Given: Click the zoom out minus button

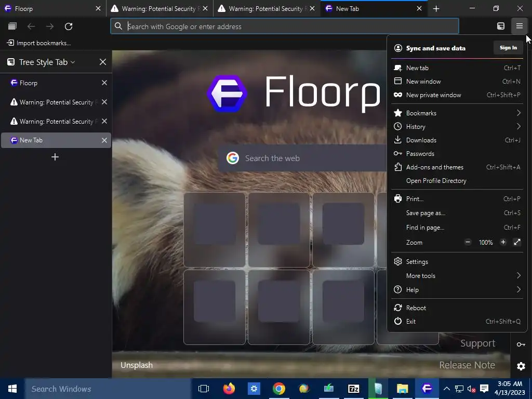Looking at the screenshot, I should click(468, 242).
